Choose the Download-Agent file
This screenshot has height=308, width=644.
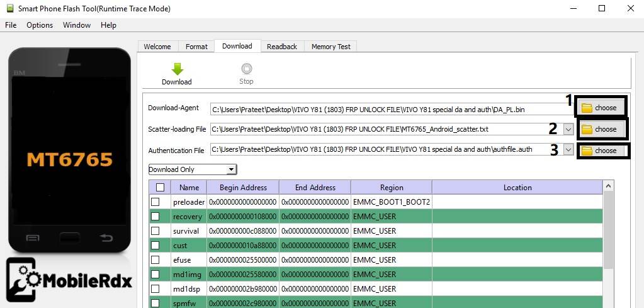tap(602, 108)
